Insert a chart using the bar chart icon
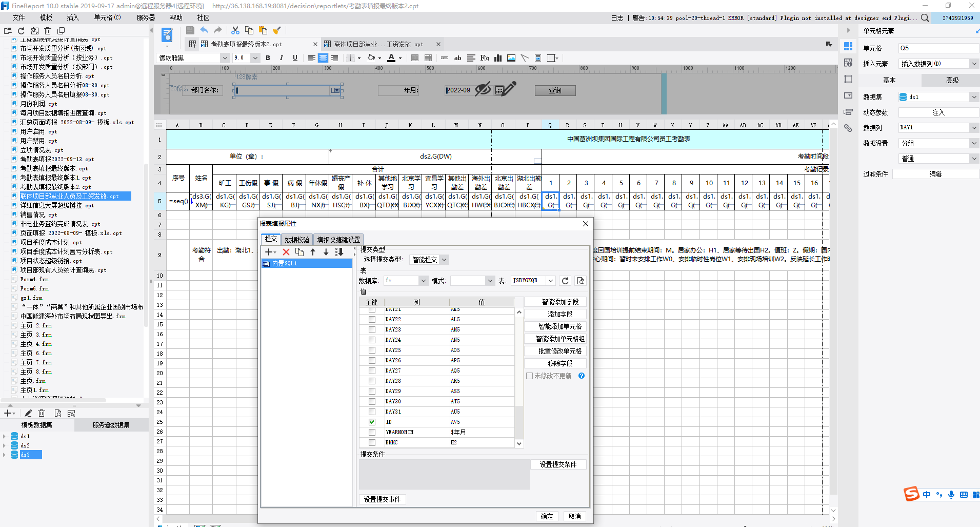The height and width of the screenshot is (527, 980). pos(498,58)
